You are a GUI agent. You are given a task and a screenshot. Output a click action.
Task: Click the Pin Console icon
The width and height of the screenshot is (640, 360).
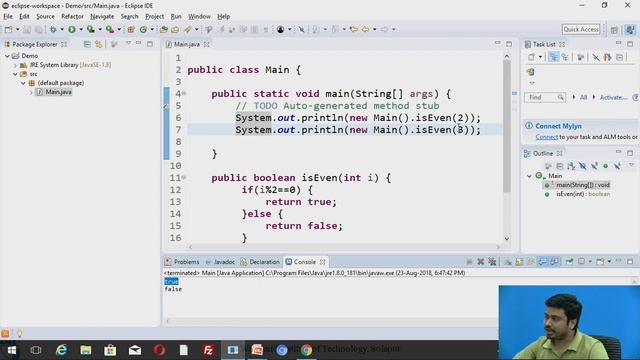tap(569, 262)
